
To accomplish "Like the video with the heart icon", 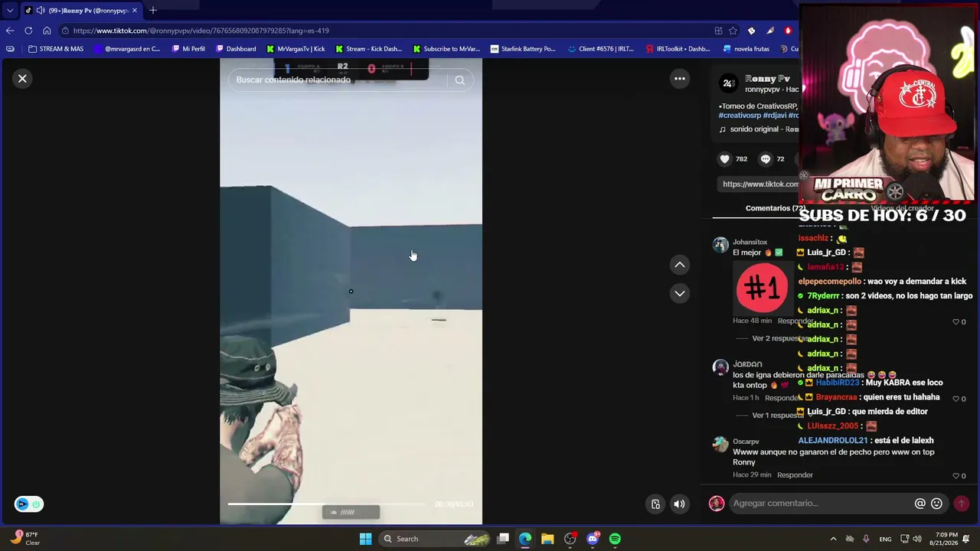I will tap(724, 159).
